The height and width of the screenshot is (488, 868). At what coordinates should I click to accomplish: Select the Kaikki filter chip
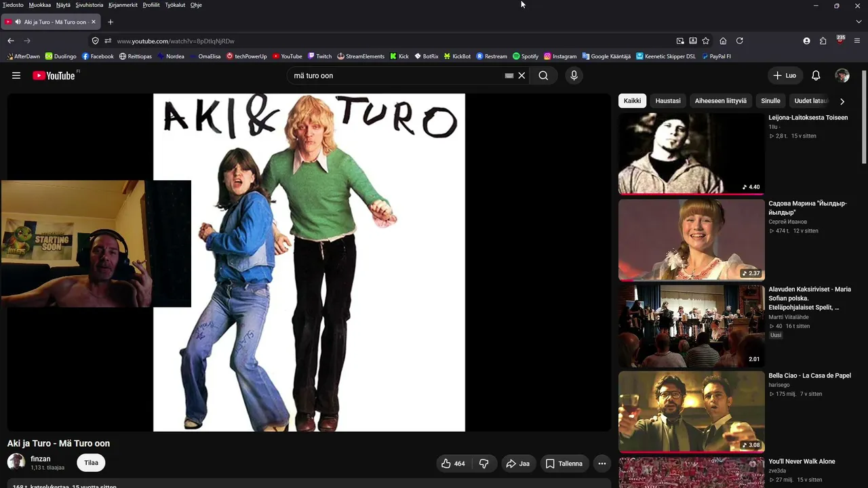point(632,101)
